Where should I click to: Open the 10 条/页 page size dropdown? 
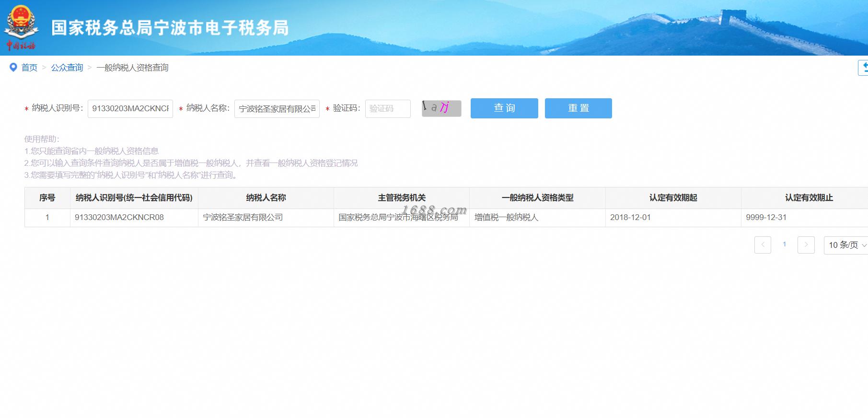coord(846,245)
